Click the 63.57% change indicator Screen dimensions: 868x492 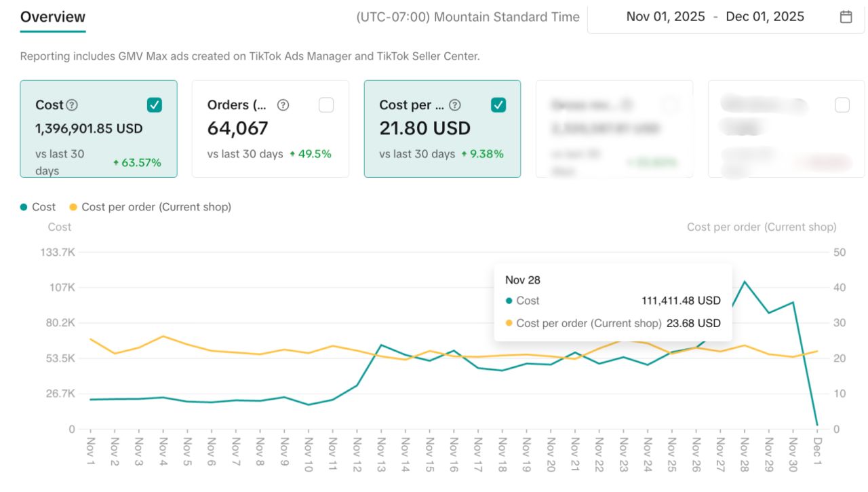pyautogui.click(x=137, y=163)
